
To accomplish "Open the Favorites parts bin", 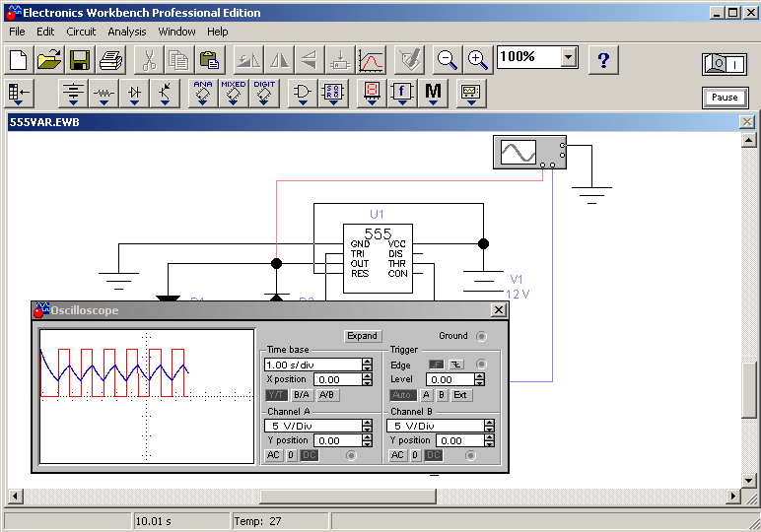I will click(19, 93).
